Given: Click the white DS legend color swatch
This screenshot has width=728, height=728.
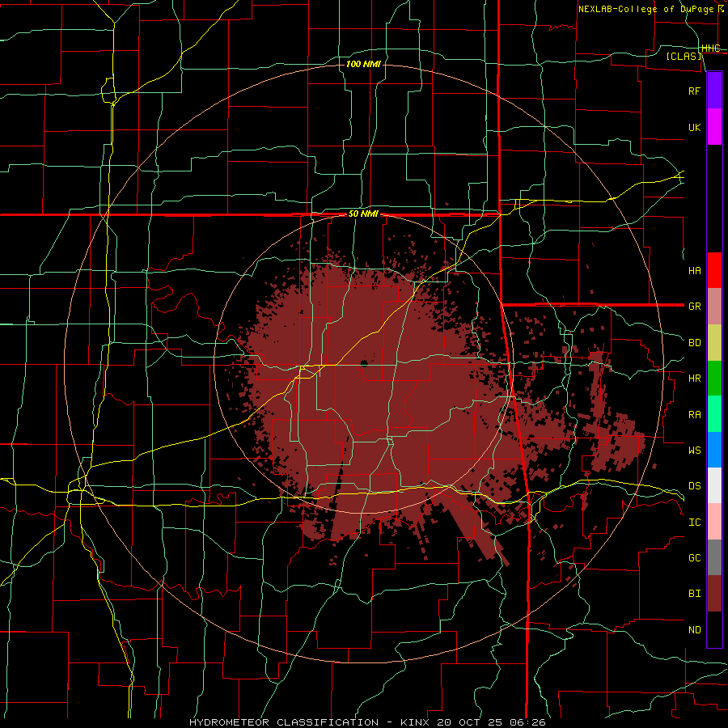Looking at the screenshot, I should (714, 485).
